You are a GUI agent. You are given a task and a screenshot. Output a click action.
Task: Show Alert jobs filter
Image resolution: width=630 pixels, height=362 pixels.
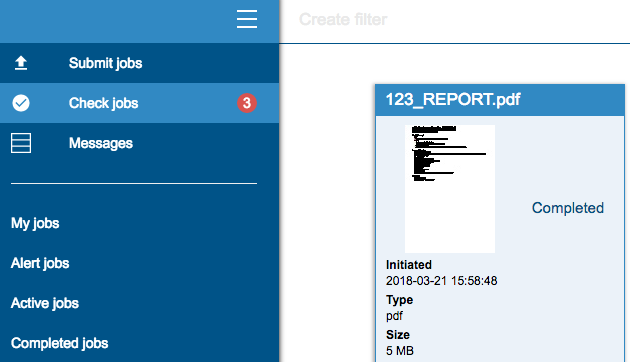click(40, 263)
